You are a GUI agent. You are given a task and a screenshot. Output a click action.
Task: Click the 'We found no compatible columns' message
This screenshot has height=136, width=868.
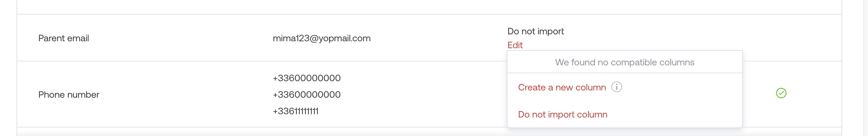pyautogui.click(x=624, y=62)
